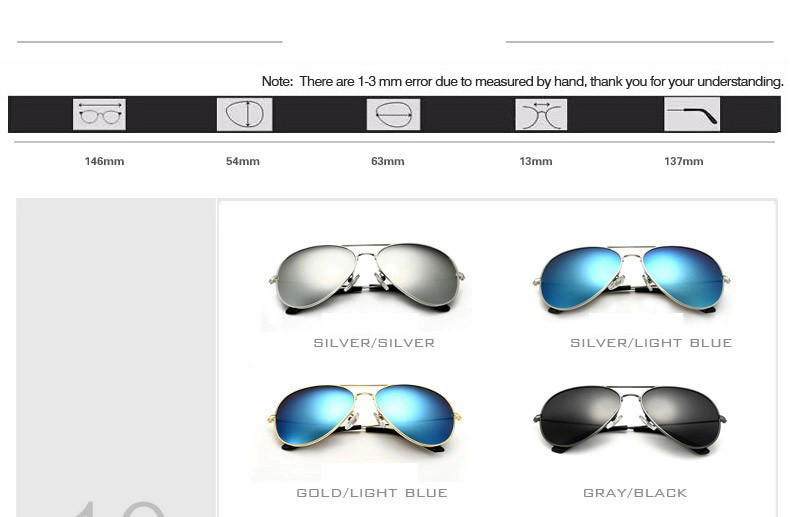This screenshot has width=790, height=517.
Task: Select the Gray/Black sunglasses image
Action: click(x=630, y=420)
